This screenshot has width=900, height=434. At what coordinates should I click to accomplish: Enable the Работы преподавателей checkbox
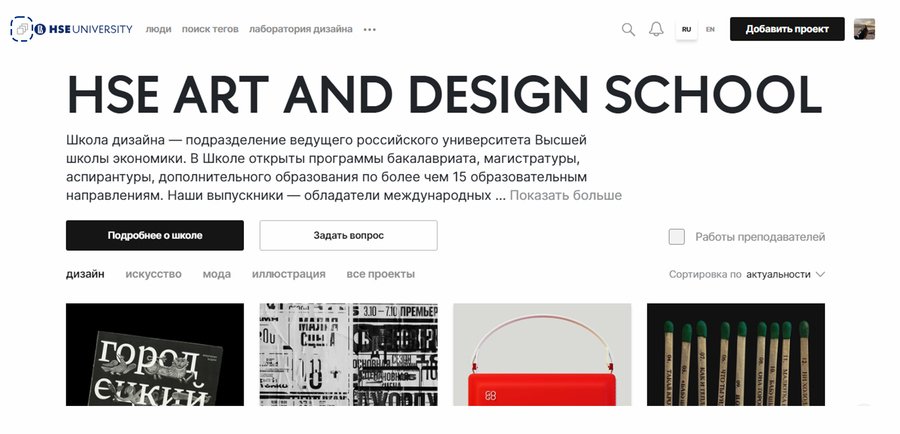click(x=677, y=237)
